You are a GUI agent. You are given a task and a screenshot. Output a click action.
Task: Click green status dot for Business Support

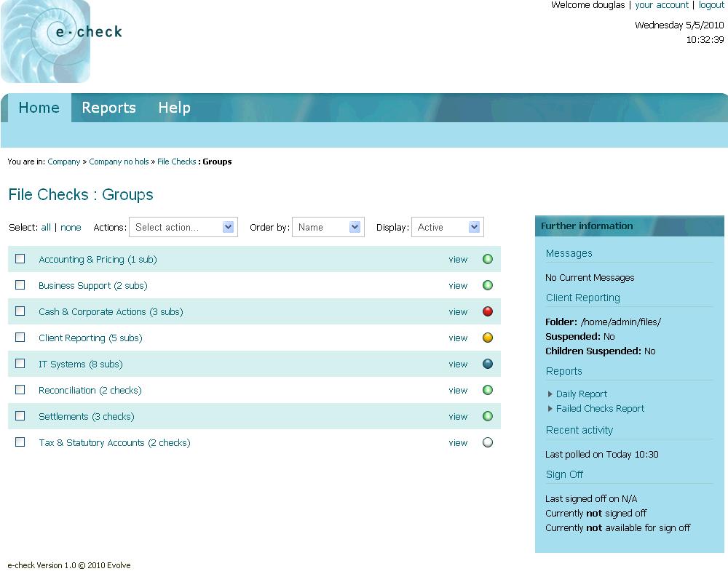coord(488,285)
